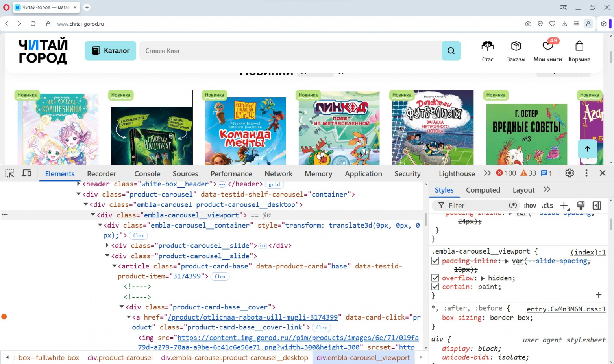Viewport: 614px width, 364px height.
Task: Toggle the device toolbar in DevTools
Action: 26,173
